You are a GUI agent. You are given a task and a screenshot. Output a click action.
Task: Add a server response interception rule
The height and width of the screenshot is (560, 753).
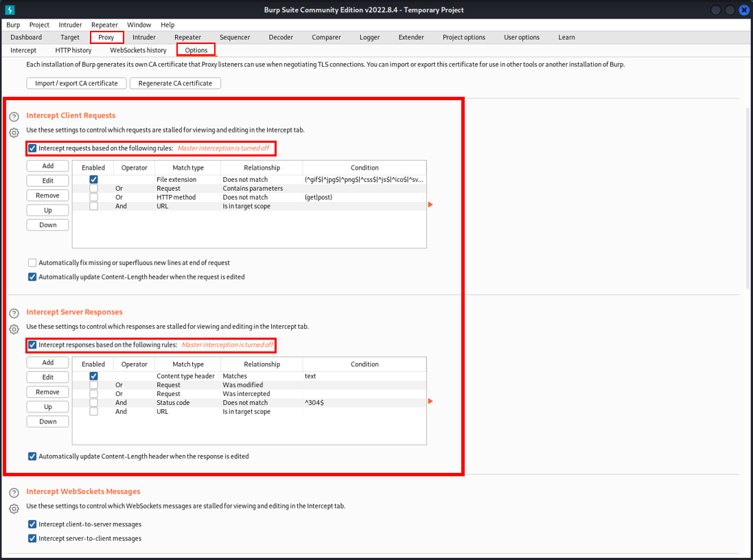point(47,362)
